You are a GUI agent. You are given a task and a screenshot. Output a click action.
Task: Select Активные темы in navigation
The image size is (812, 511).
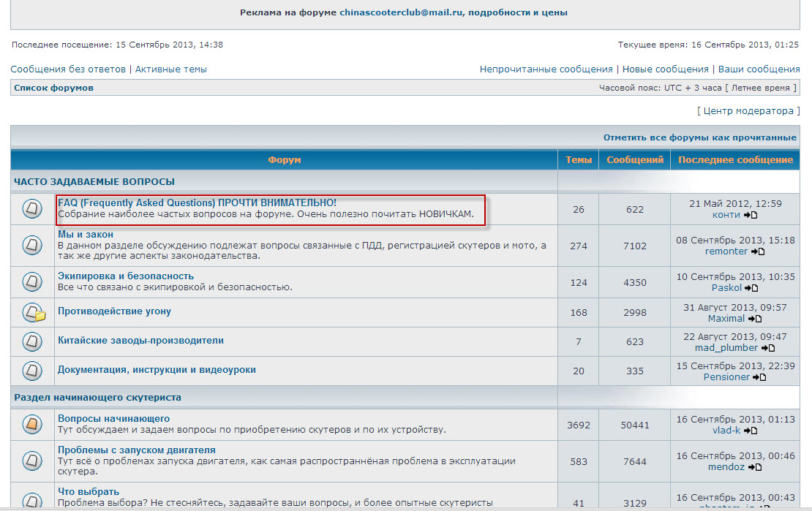click(x=171, y=69)
